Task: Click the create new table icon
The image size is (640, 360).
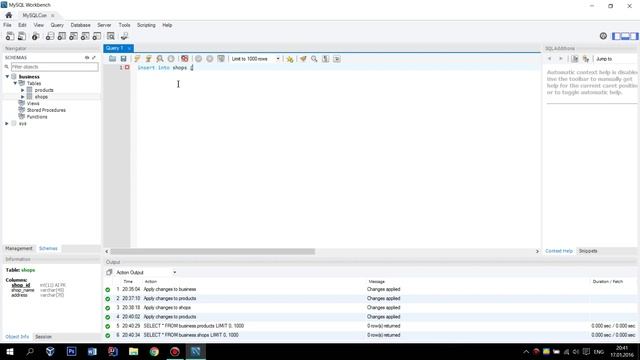Action: pyautogui.click(x=62, y=36)
